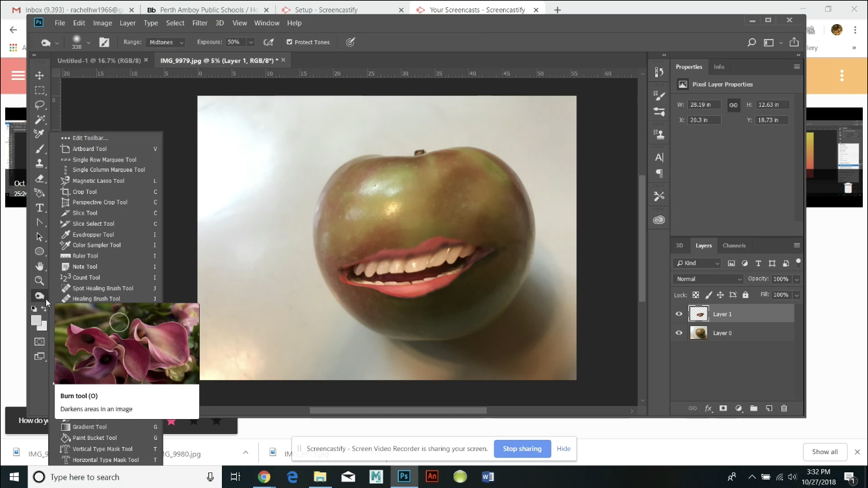The width and height of the screenshot is (868, 488).
Task: Click the Stop sharing button
Action: click(522, 448)
